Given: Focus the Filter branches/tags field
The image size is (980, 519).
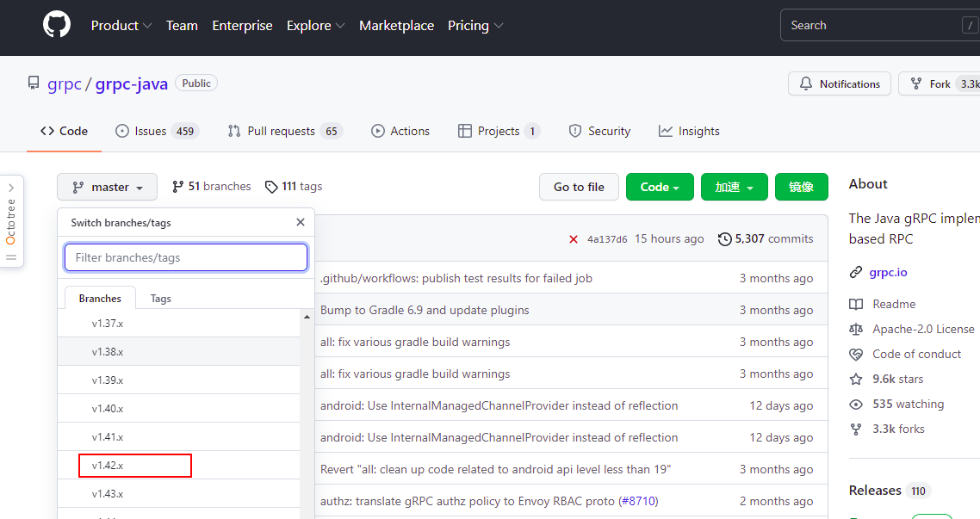Looking at the screenshot, I should [186, 257].
